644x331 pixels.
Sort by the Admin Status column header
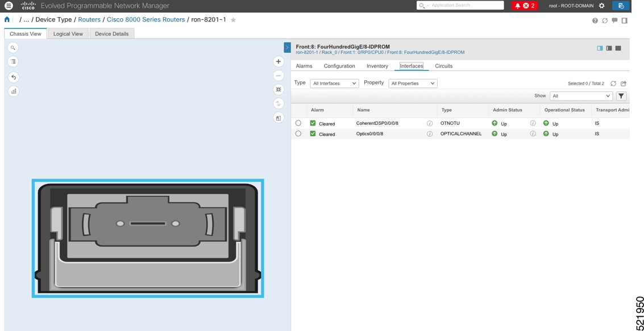pos(507,110)
